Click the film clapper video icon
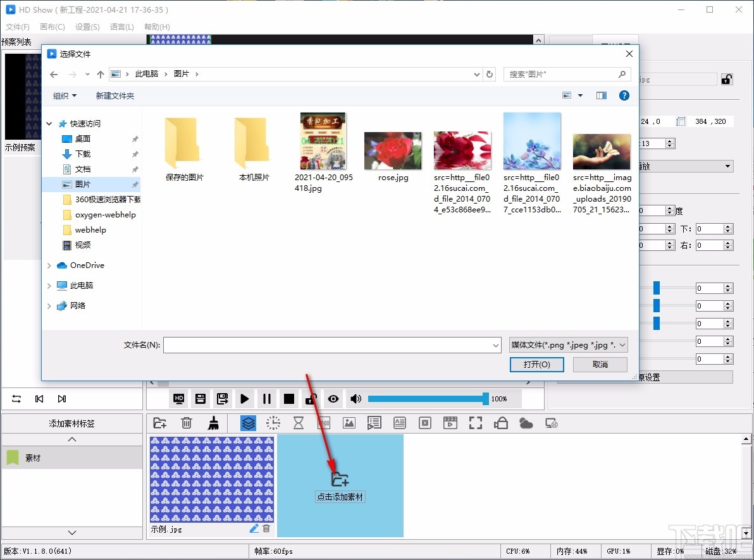The height and width of the screenshot is (560, 754). pyautogui.click(x=450, y=423)
